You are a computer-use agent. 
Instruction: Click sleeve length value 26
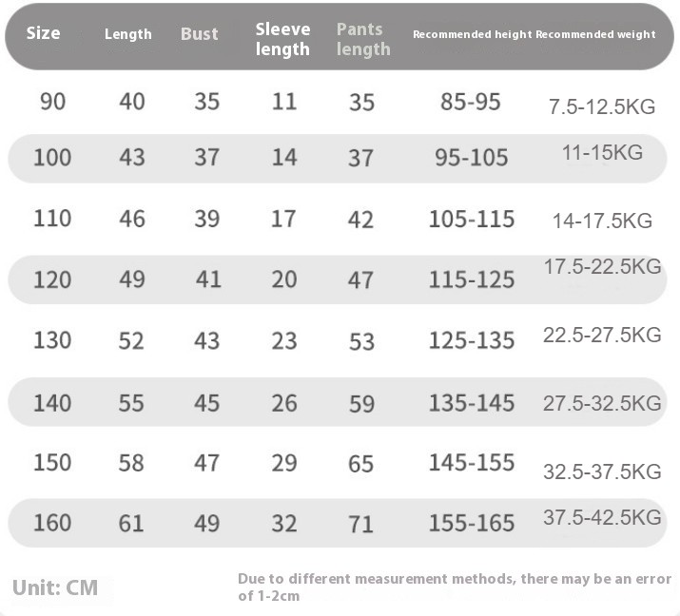(x=284, y=403)
